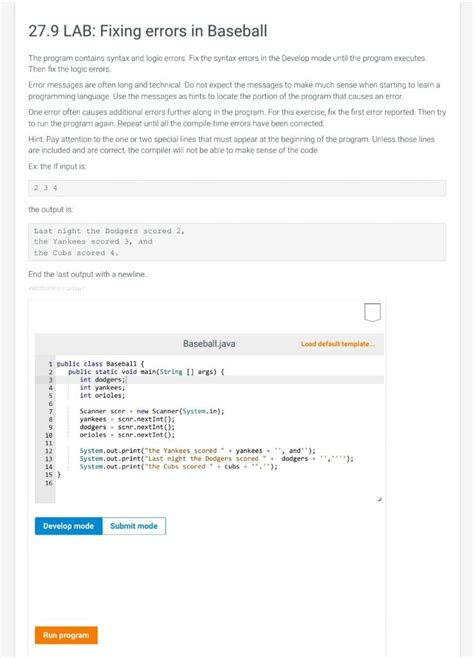Click the yankees nextInt assignment line
Screen dimensions: 474x658
tap(127, 419)
